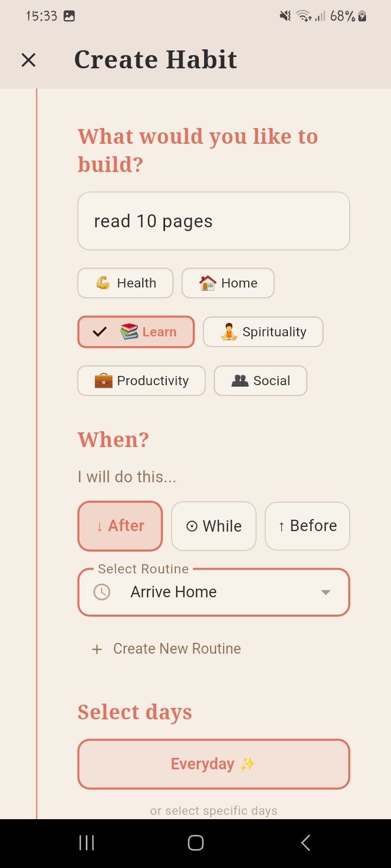The image size is (391, 868).
Task: Tap the read 10 pages habit name field
Action: 213,221
